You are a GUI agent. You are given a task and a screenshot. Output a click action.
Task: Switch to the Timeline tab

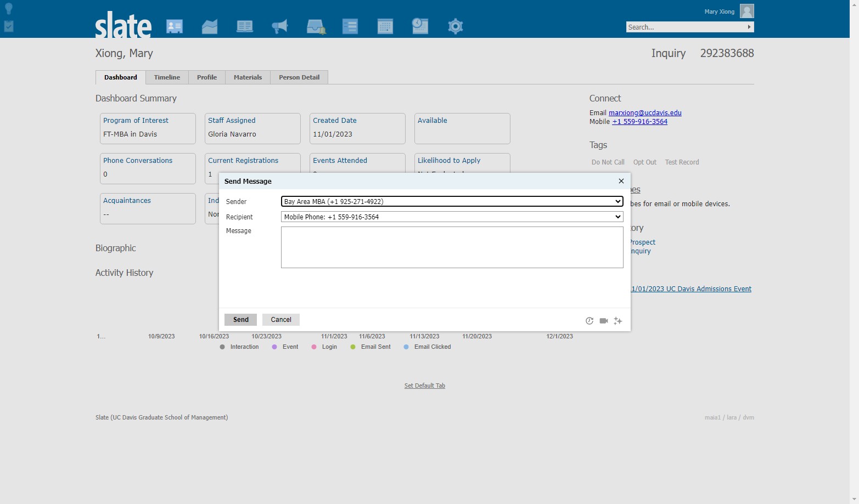(167, 77)
